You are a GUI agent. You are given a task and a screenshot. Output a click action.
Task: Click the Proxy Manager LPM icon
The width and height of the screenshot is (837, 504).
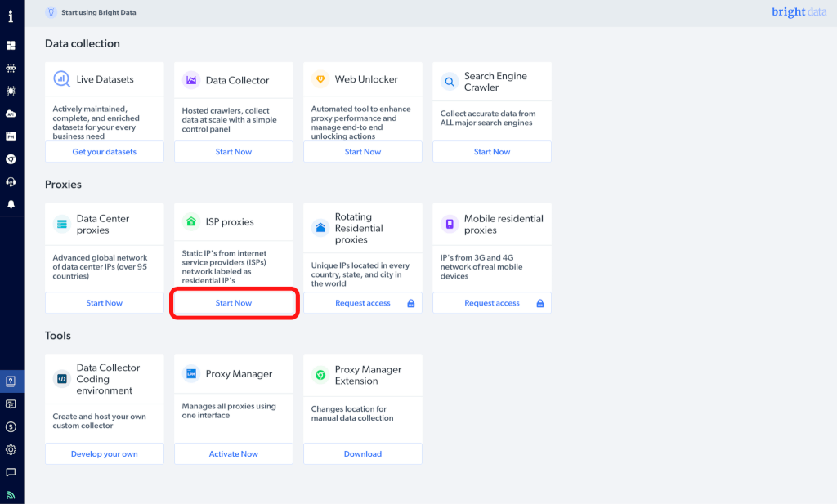point(191,374)
